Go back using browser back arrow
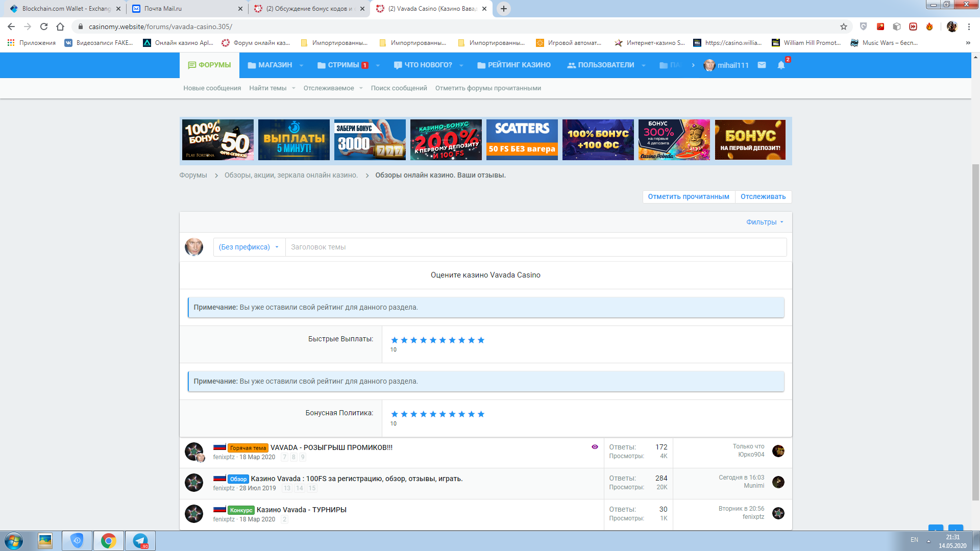 coord(11,27)
